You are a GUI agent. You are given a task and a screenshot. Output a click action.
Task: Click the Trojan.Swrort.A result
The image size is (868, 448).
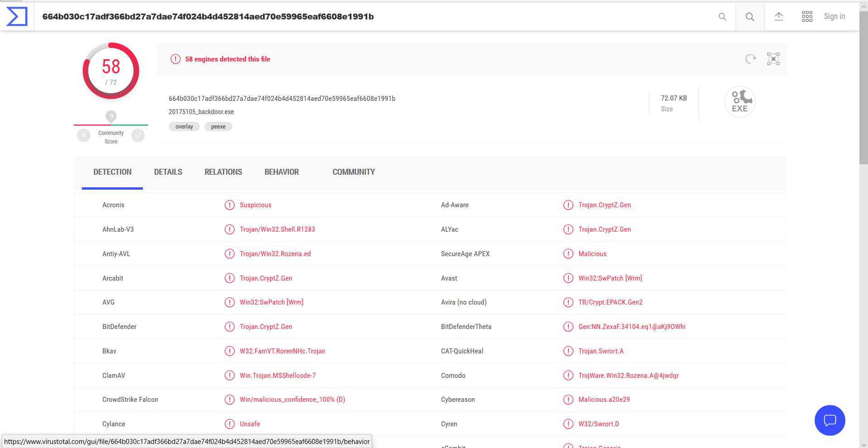coord(601,351)
